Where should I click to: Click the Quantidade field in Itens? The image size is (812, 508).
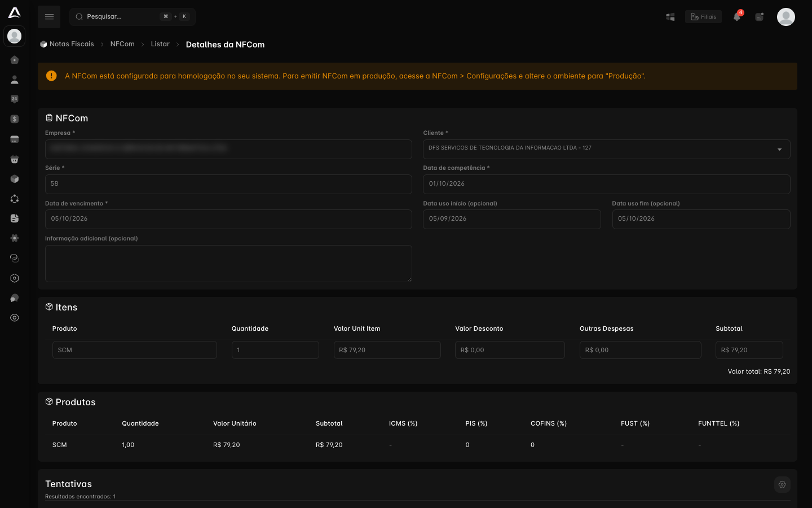click(275, 350)
